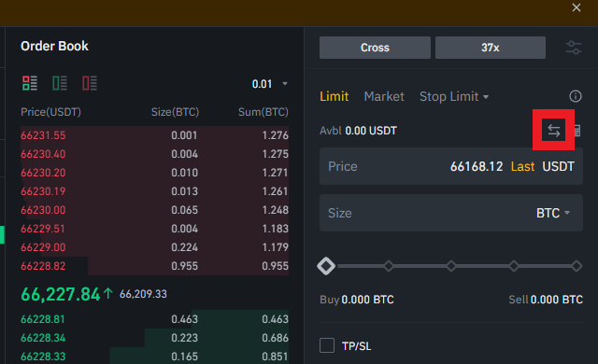
Task: Click the Price(USDT) column header
Action: [x=50, y=112]
